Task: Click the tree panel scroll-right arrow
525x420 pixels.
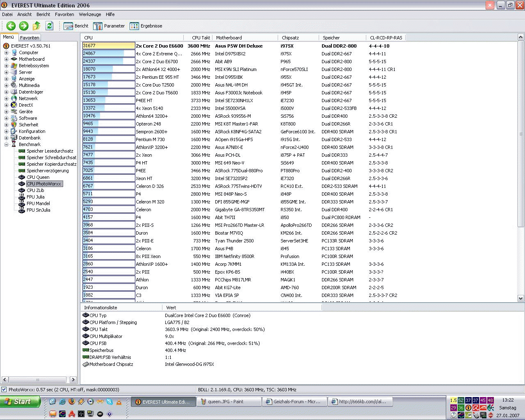Action: 73,380
